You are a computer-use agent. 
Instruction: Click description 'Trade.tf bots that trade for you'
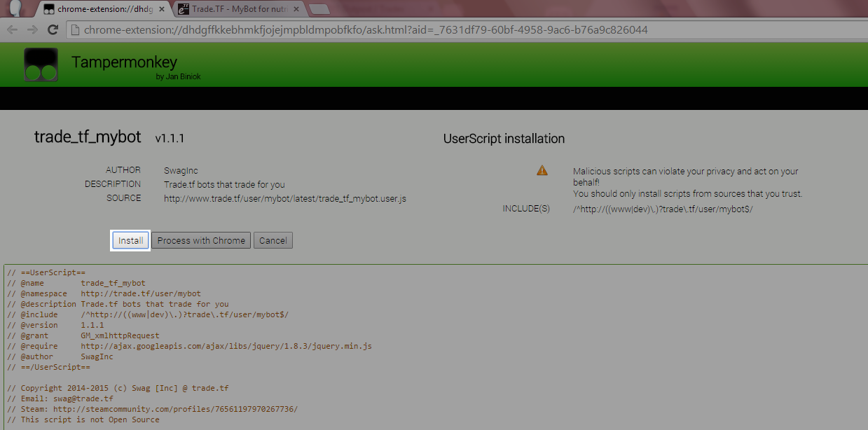click(224, 185)
